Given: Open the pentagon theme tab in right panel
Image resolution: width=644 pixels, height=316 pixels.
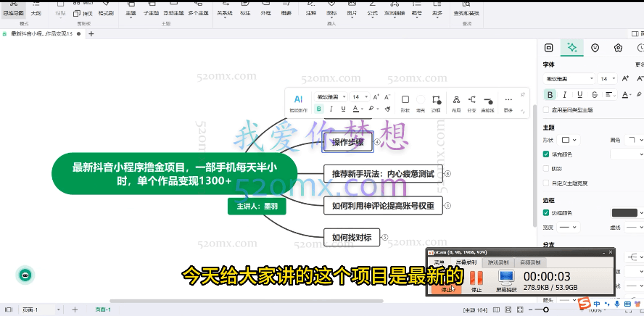Looking at the screenshot, I should 618,48.
